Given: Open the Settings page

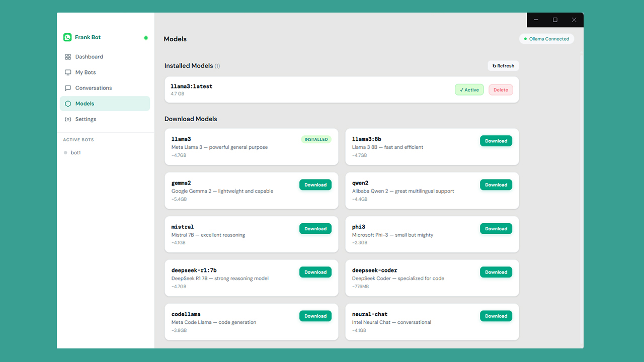Looking at the screenshot, I should 105,119.
